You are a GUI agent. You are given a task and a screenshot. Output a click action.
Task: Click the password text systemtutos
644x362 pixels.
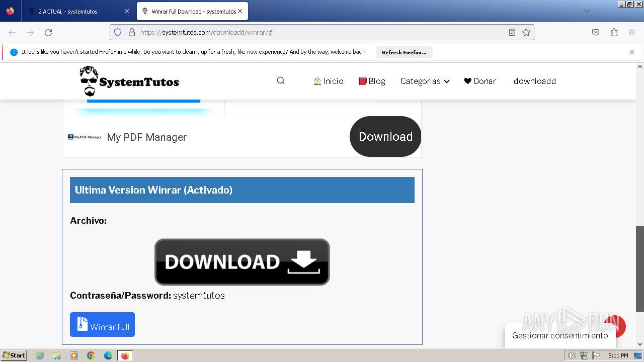[x=199, y=296]
